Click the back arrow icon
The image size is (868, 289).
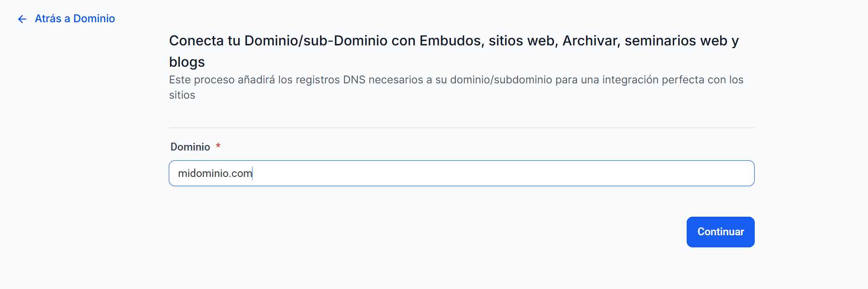click(22, 19)
